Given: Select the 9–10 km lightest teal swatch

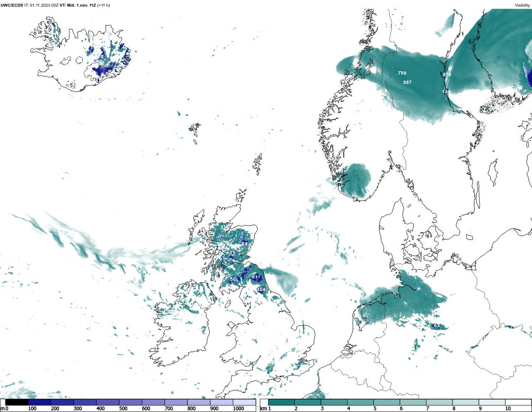Looking at the screenshot, I should click(492, 402).
